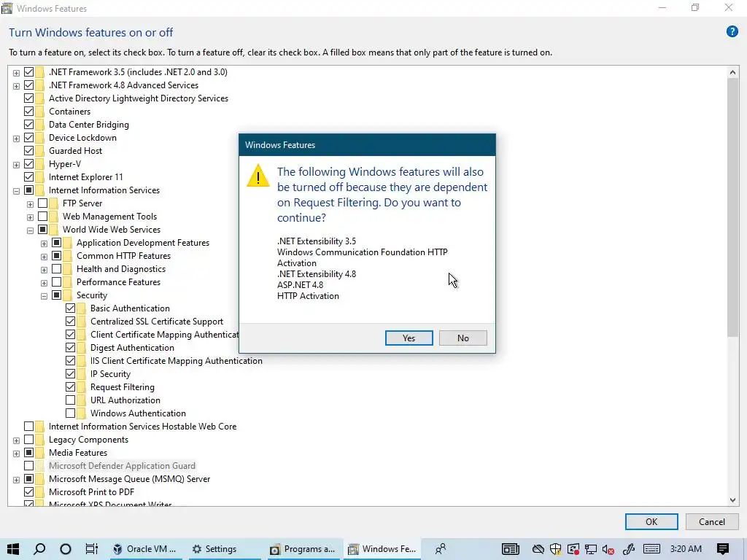
Task: Toggle the Containers checkbox
Action: [x=28, y=112]
